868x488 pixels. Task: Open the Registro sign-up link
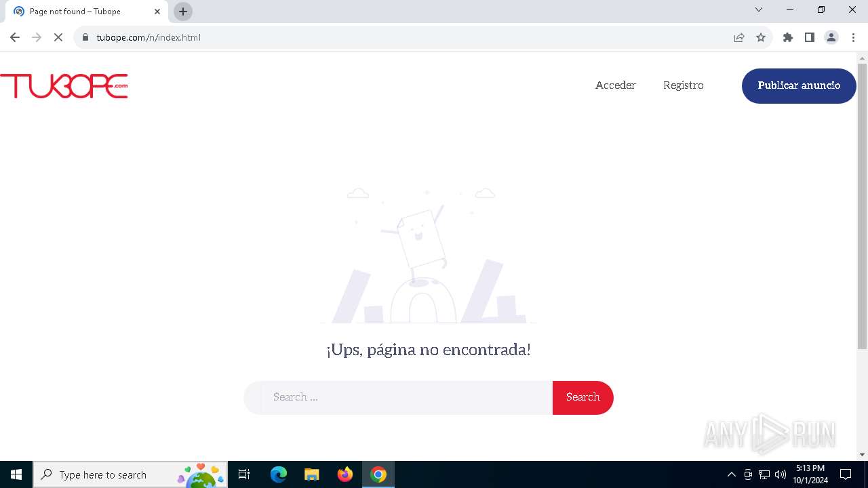tap(683, 85)
